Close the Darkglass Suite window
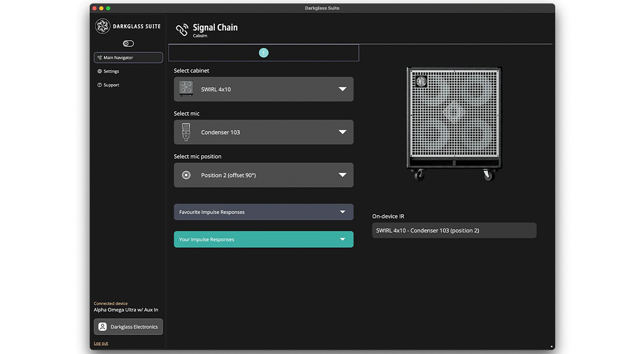 click(94, 8)
